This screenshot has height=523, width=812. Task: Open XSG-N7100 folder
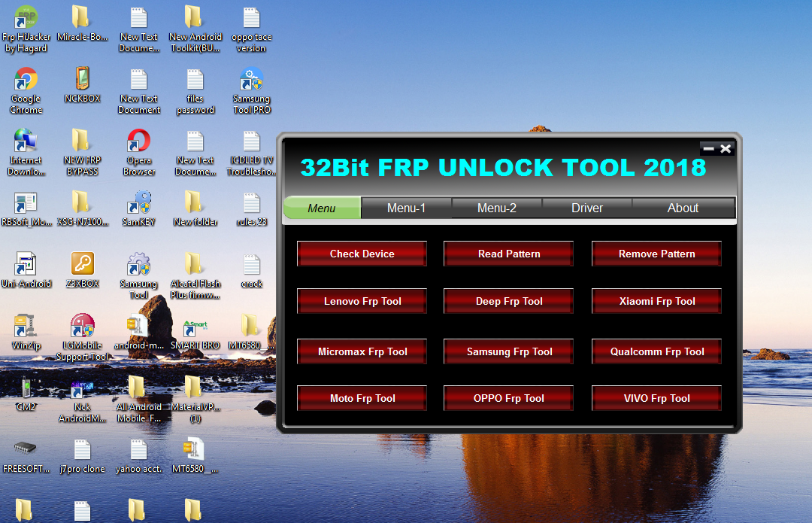pyautogui.click(x=82, y=208)
